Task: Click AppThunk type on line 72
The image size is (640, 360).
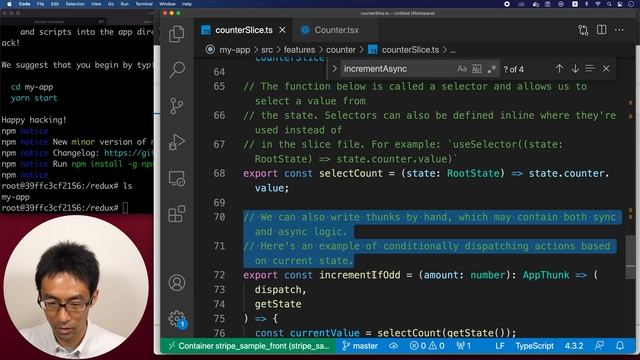Action: click(546, 275)
